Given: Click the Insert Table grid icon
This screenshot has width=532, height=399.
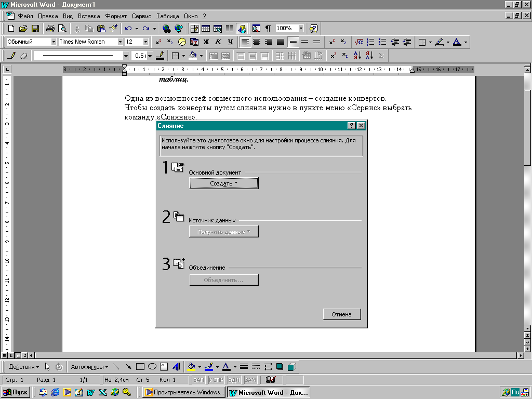Looking at the screenshot, I should (x=206, y=29).
